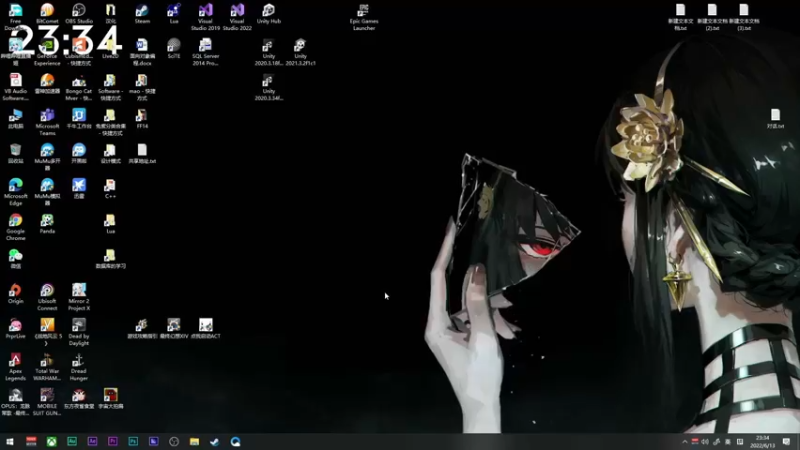Select the Unity 2020.3.18f shortcut
The image size is (800, 450).
268,52
